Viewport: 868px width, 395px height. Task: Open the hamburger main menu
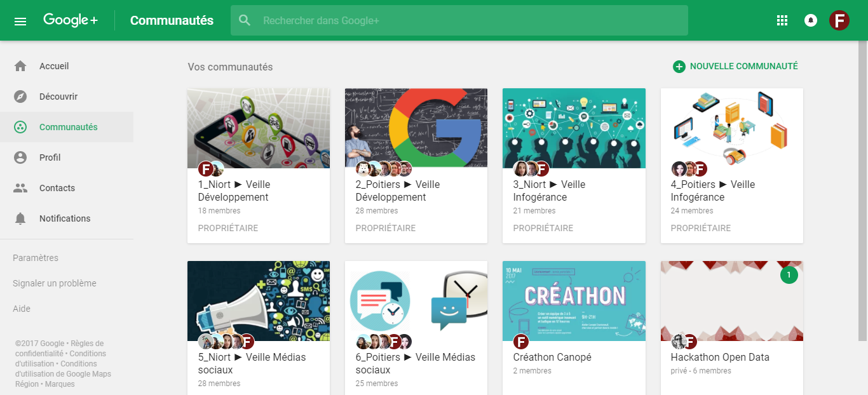(20, 21)
